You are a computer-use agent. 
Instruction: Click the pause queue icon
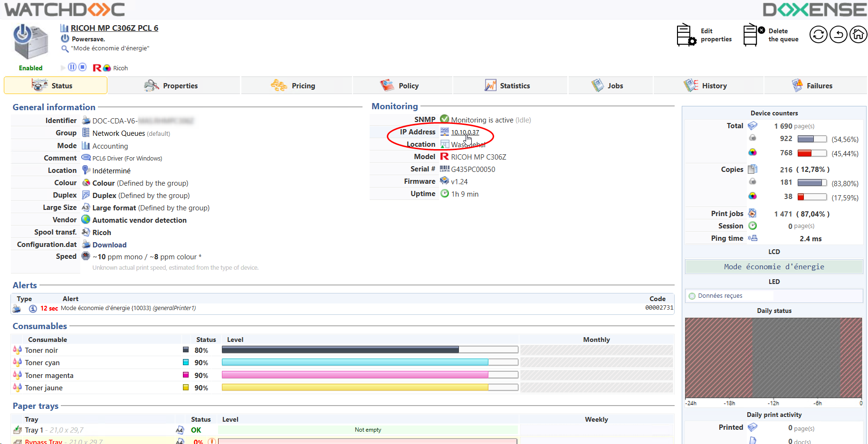pyautogui.click(x=72, y=67)
